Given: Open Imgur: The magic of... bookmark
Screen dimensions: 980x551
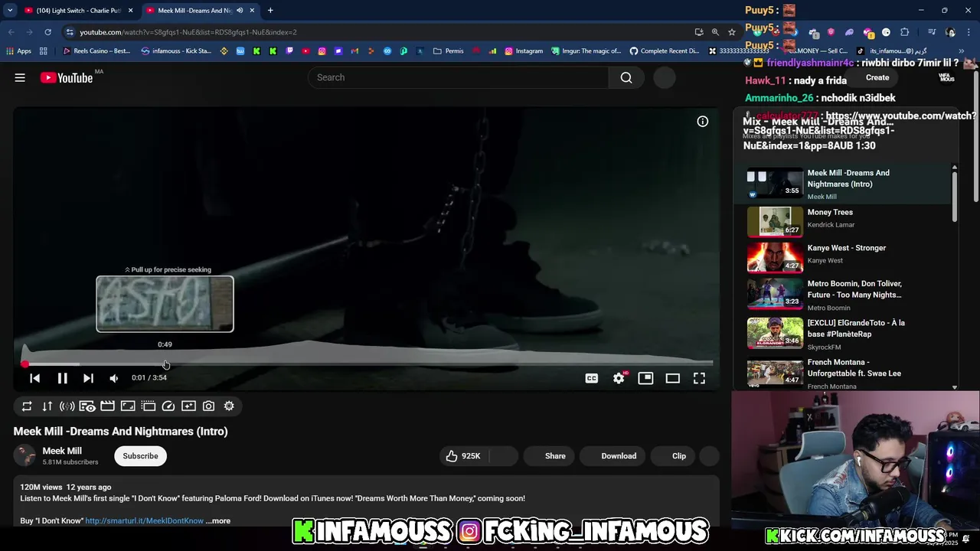Looking at the screenshot, I should [586, 51].
